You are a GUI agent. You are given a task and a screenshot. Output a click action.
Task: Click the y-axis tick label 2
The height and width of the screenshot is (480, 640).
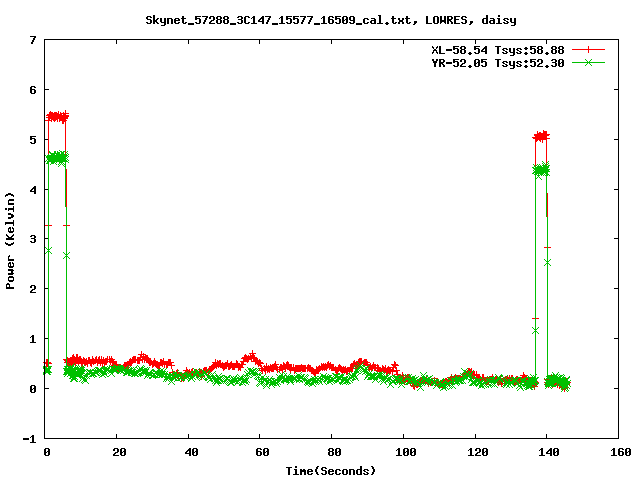[x=33, y=289]
